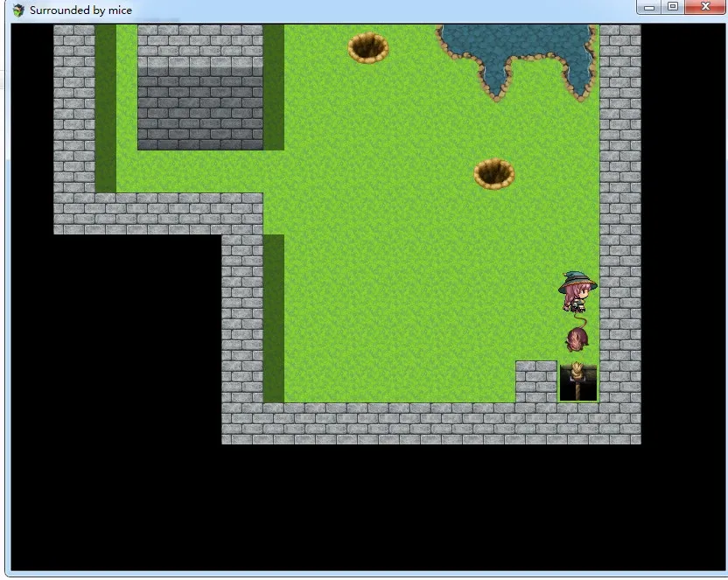Minimize the Surrounded by mice window
The width and height of the screenshot is (728, 580).
649,7
